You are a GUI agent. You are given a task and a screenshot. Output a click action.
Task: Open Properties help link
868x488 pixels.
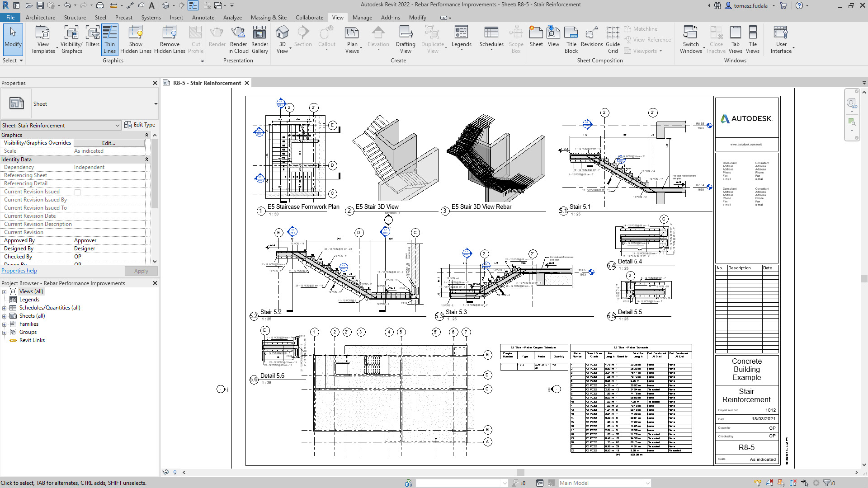click(19, 271)
